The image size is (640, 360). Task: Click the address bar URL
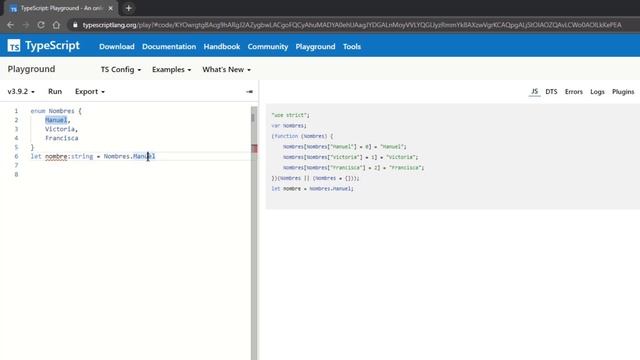[351, 25]
